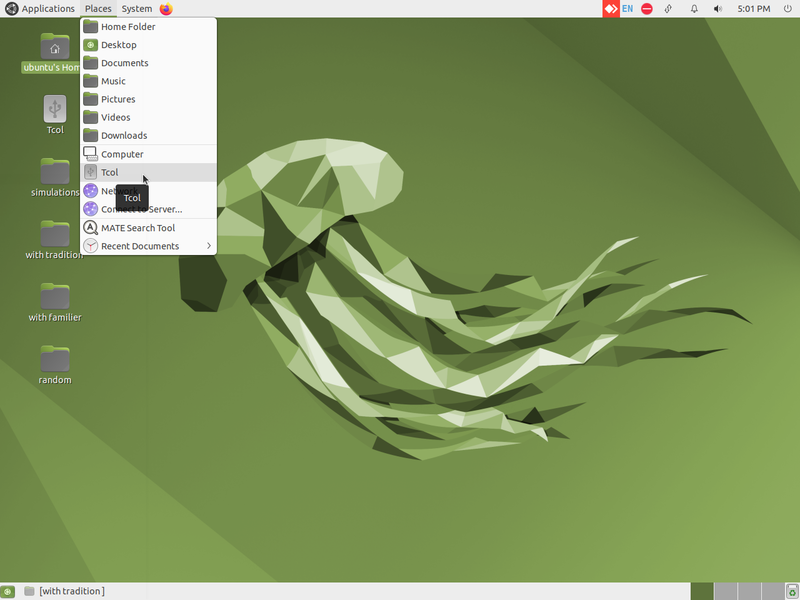Screen dimensions: 800x600
Task: Close the Places menu in the panel
Action: pyautogui.click(x=98, y=9)
